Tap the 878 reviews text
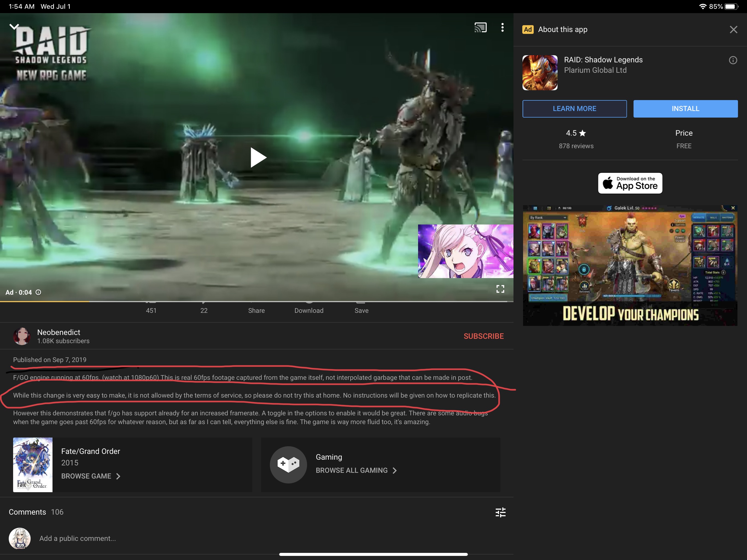Image resolution: width=747 pixels, height=560 pixels. coord(576,146)
